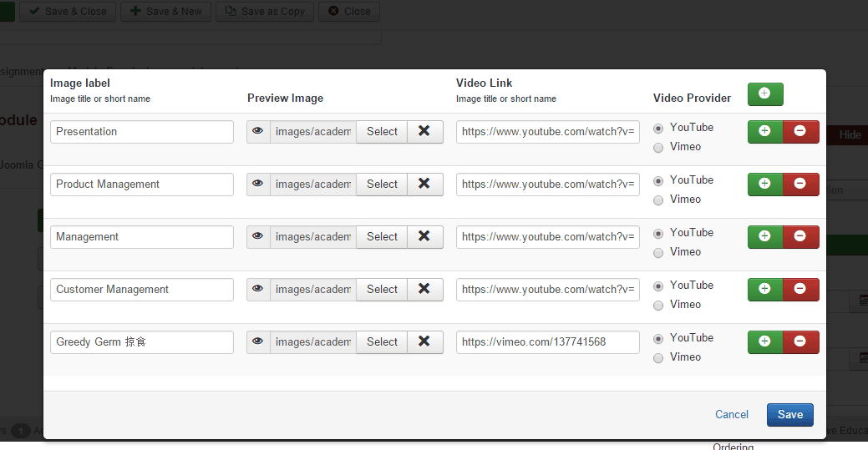Image resolution: width=868 pixels, height=450 pixels.
Task: Click the vimeo.com video link field
Action: [x=547, y=342]
